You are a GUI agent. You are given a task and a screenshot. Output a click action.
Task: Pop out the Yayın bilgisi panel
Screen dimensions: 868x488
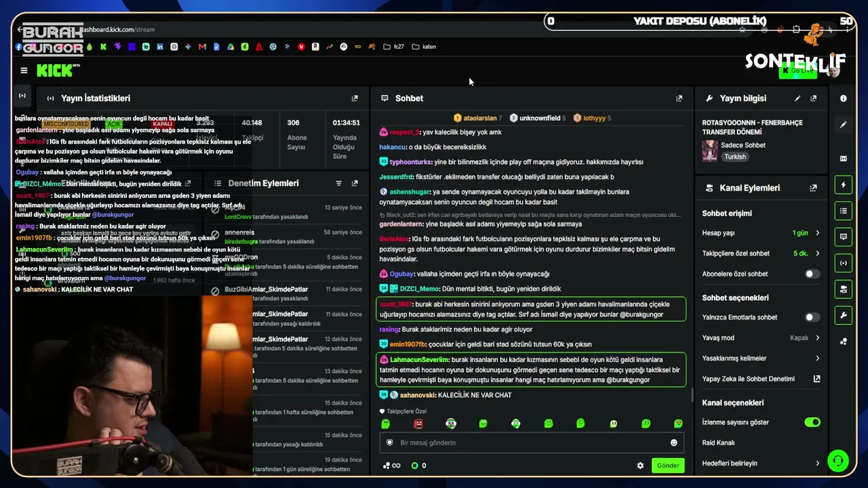coord(813,98)
